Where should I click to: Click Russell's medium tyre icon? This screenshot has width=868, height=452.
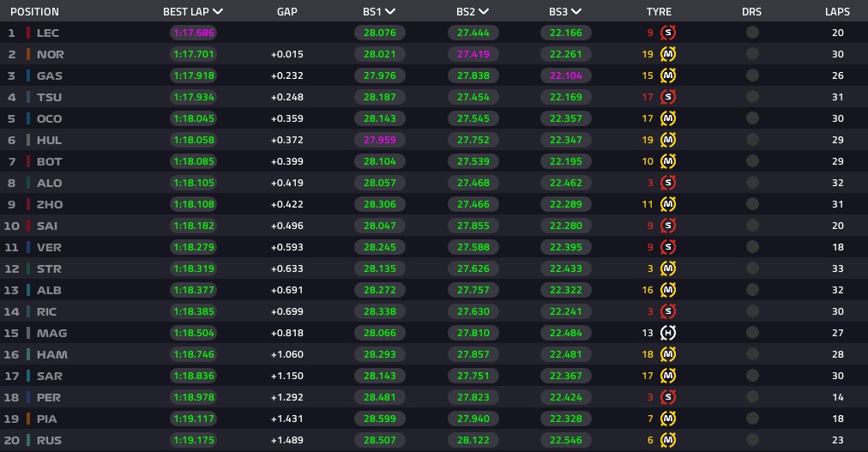click(668, 440)
